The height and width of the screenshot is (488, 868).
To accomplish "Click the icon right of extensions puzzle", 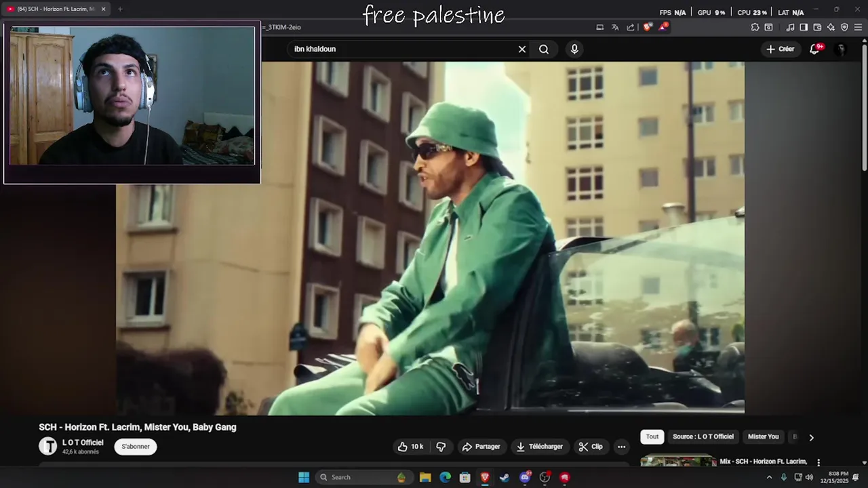I will 768,27.
